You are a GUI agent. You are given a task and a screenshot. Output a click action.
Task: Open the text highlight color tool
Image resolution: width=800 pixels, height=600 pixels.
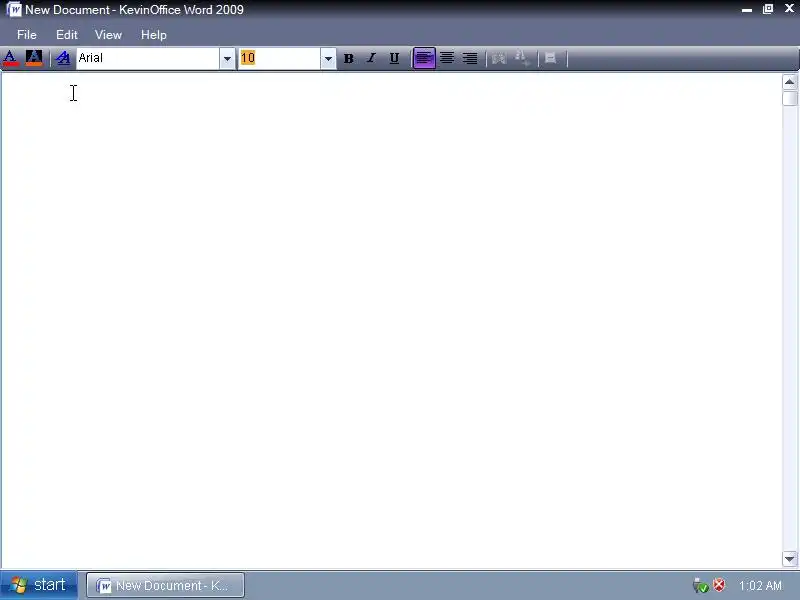(x=34, y=58)
